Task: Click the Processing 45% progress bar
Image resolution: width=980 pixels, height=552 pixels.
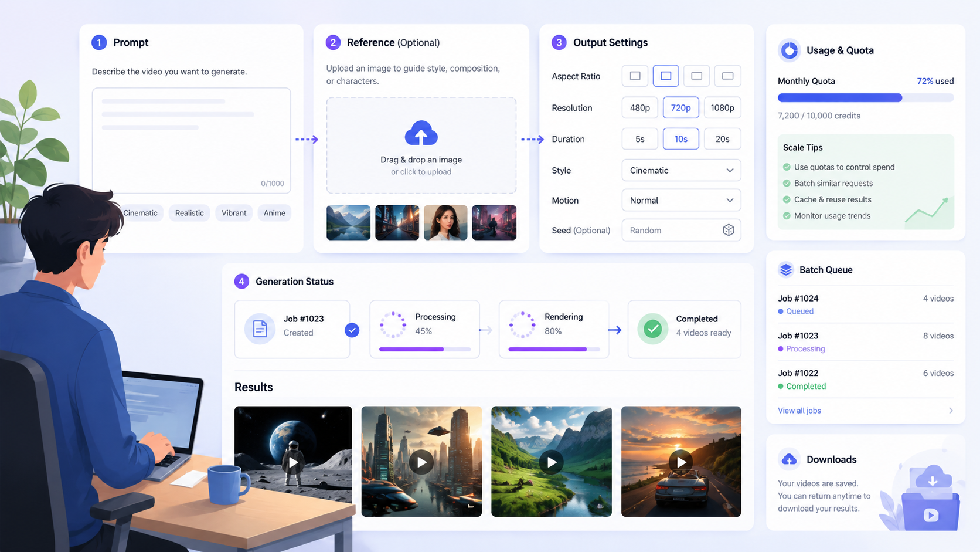Action: click(425, 349)
